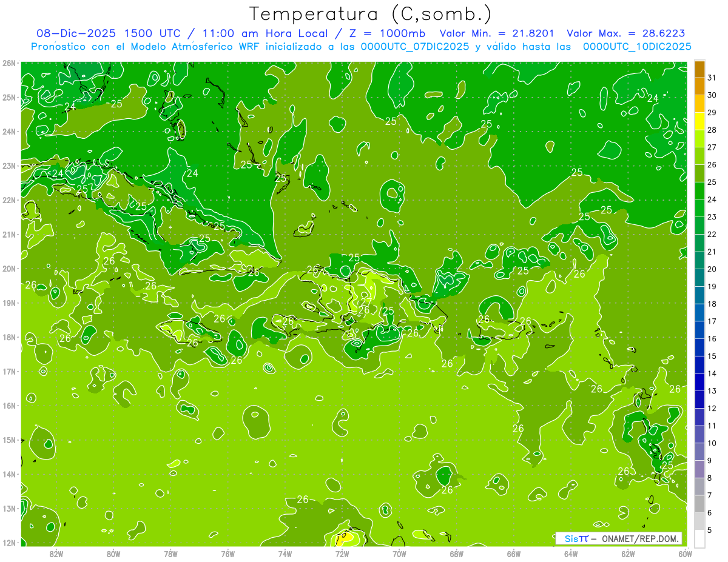The image size is (728, 562).
Task: Click the title "Temperatura (C,somb.)"
Action: (370, 14)
